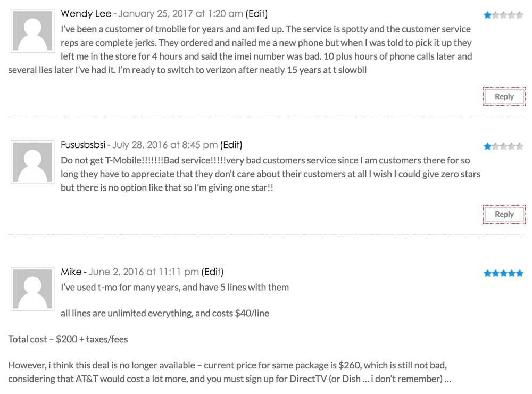
Task: Reply to Fususbsbsi's review
Action: (x=504, y=215)
